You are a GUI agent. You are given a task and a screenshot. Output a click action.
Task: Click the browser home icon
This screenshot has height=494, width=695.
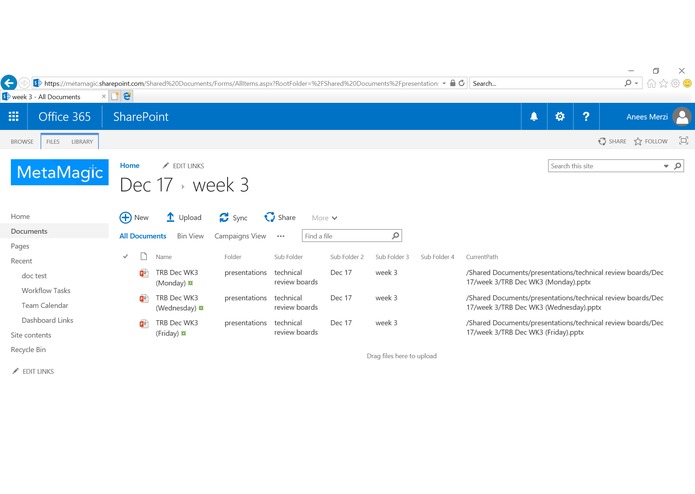coord(651,83)
